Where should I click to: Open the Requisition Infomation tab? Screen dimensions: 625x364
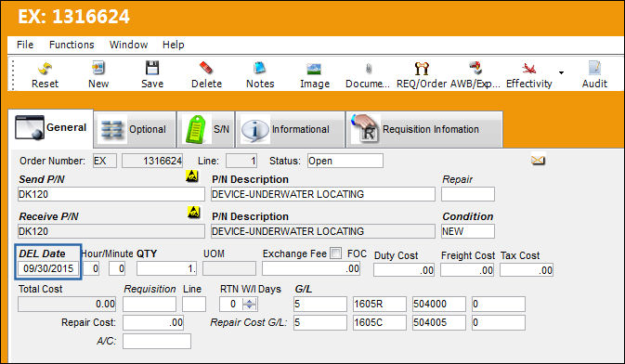[424, 129]
